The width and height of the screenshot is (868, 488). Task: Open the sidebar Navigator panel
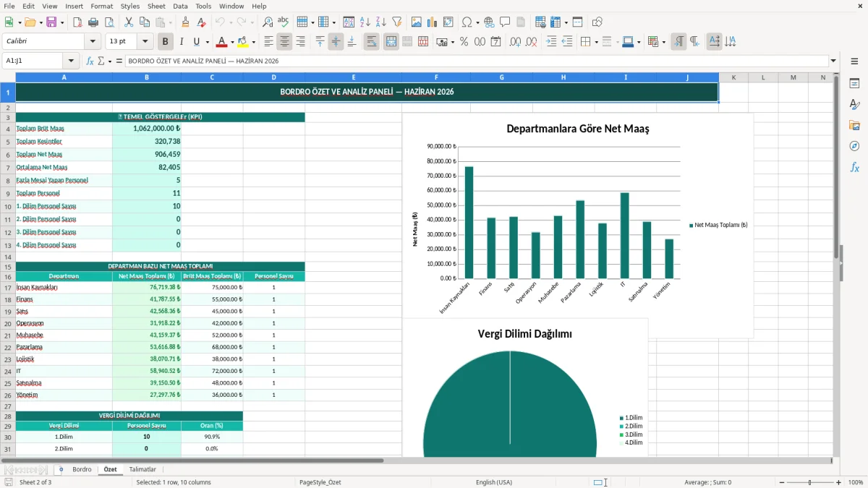coord(854,146)
